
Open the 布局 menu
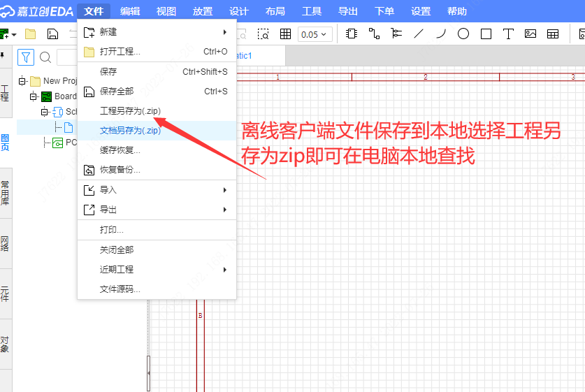275,11
